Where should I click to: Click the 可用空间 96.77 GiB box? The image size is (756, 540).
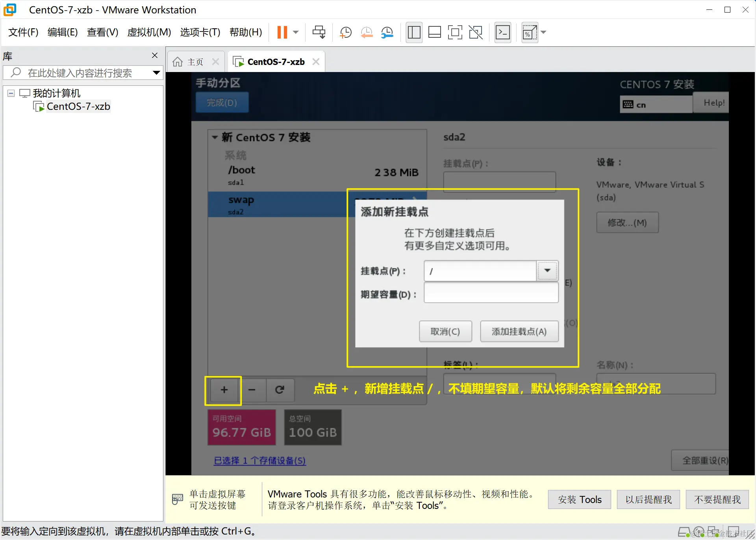pyautogui.click(x=242, y=427)
